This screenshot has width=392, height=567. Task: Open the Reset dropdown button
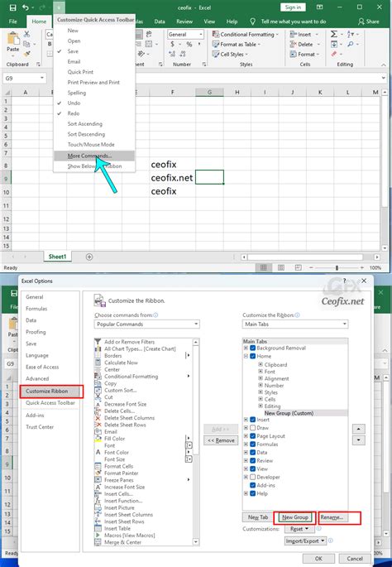coord(299,529)
